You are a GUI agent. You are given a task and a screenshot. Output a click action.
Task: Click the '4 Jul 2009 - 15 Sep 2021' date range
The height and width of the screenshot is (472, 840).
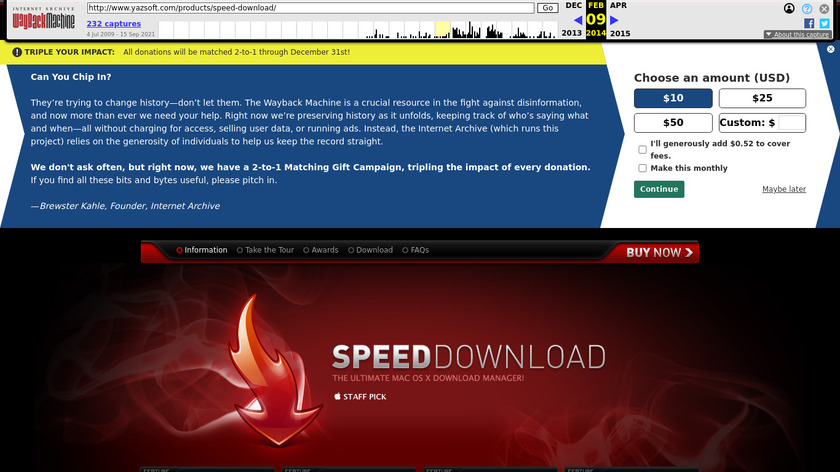121,34
